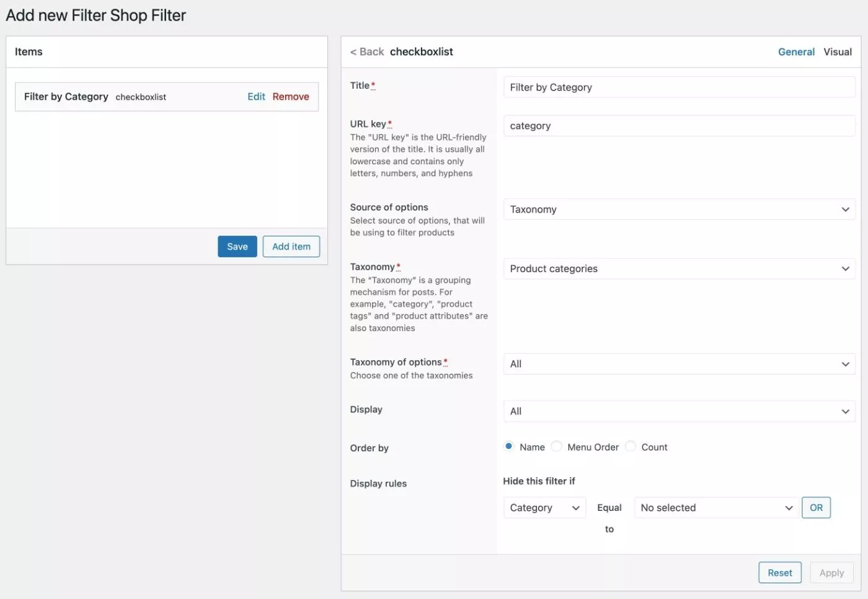Click Edit on Filter by Category item

coord(256,97)
